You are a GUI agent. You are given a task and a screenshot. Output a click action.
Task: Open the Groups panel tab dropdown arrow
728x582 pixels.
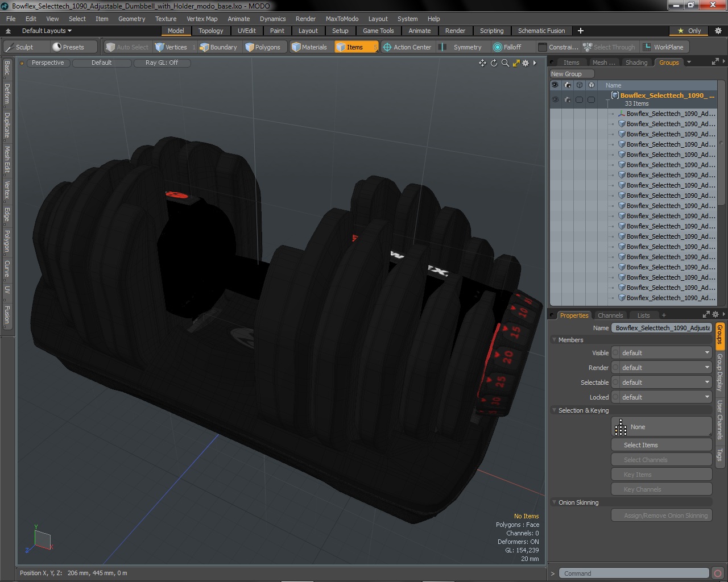(689, 63)
